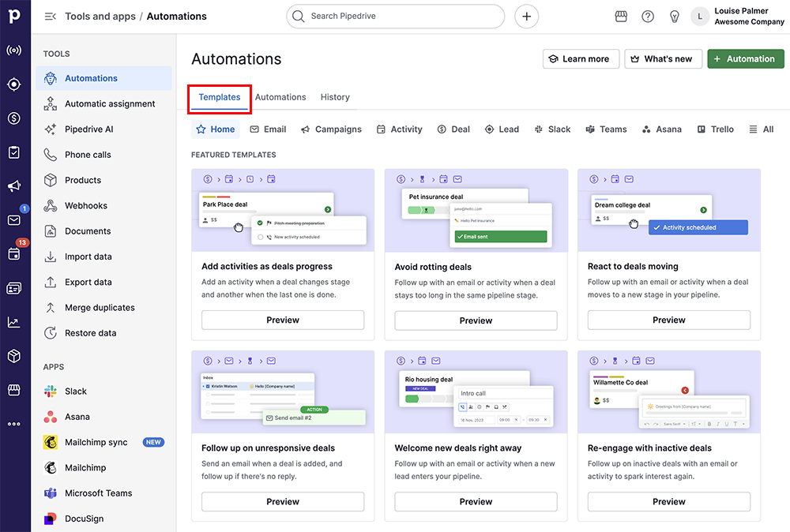Switch to the History tab
Viewport: 790px width, 532px height.
pos(335,97)
